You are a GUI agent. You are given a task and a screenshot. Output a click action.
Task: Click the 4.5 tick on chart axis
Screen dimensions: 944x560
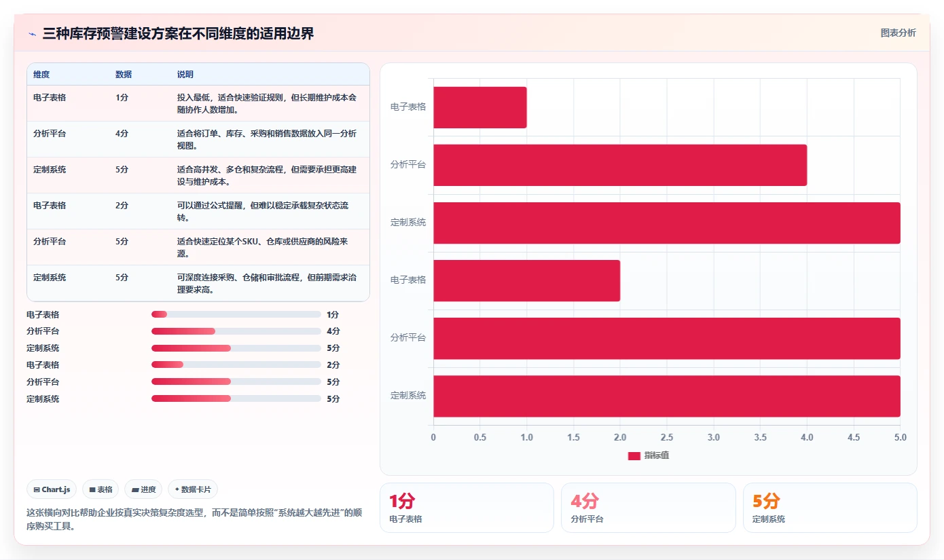(x=854, y=438)
